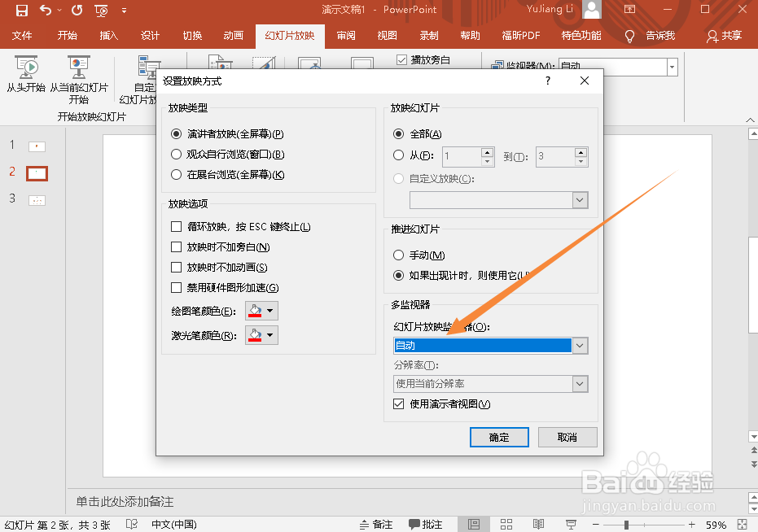Viewport: 758px width, 532px height.
Task: Enable 禁用硬件图形加速 checkbox
Action: 177,287
